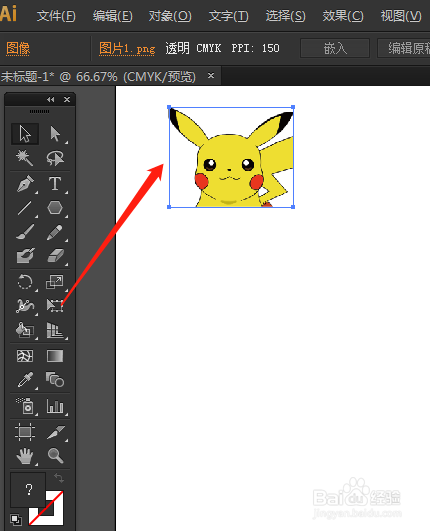The height and width of the screenshot is (531, 430).
Task: Select the Shape Builder tool
Action: pyautogui.click(x=25, y=330)
